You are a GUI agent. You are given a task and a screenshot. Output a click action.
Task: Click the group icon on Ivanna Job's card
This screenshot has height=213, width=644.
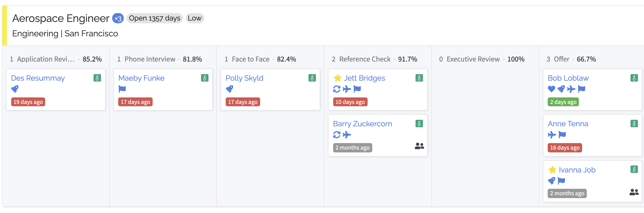pos(634,192)
